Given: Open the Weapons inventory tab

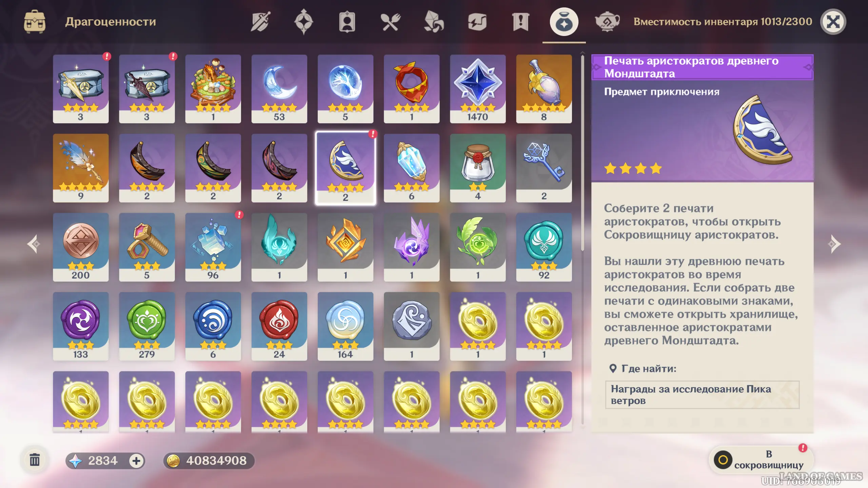Looking at the screenshot, I should pyautogui.click(x=260, y=22).
